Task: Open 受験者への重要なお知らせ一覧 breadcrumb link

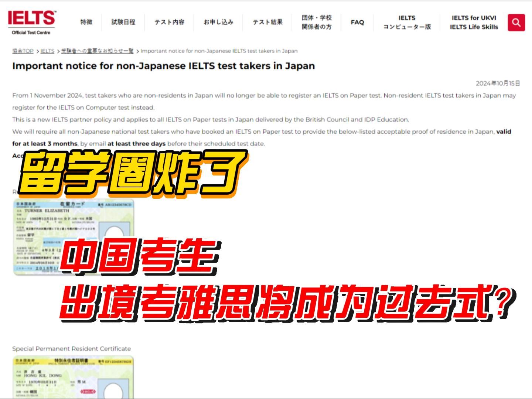Action: pyautogui.click(x=97, y=51)
